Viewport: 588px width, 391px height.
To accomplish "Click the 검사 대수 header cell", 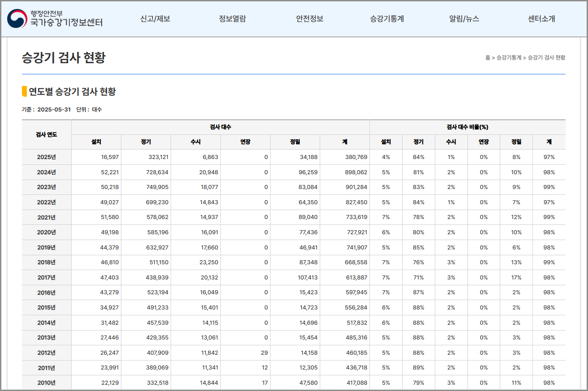I will [220, 127].
